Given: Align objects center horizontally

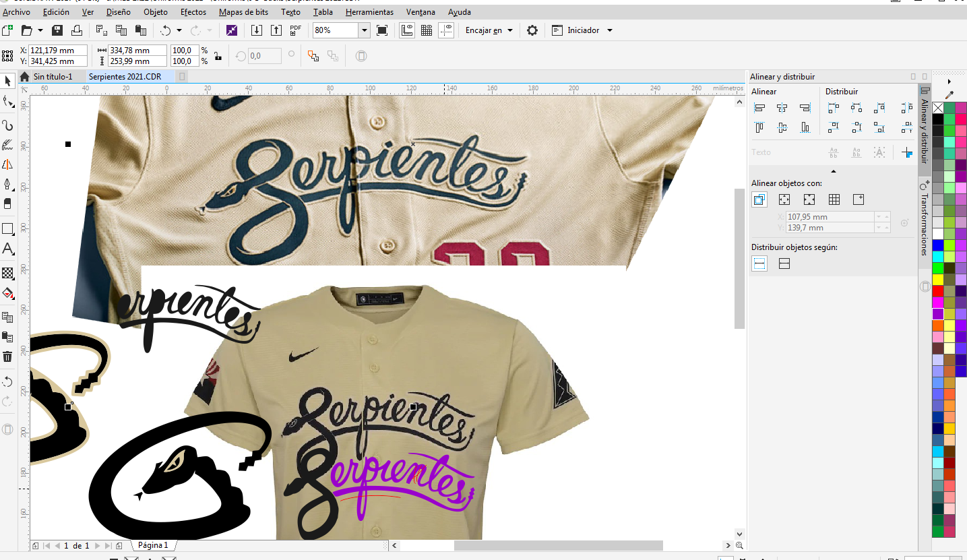Looking at the screenshot, I should point(782,108).
